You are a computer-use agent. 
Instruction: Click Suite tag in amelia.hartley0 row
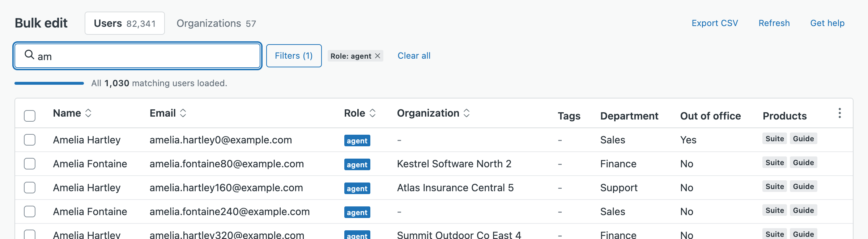pos(775,139)
